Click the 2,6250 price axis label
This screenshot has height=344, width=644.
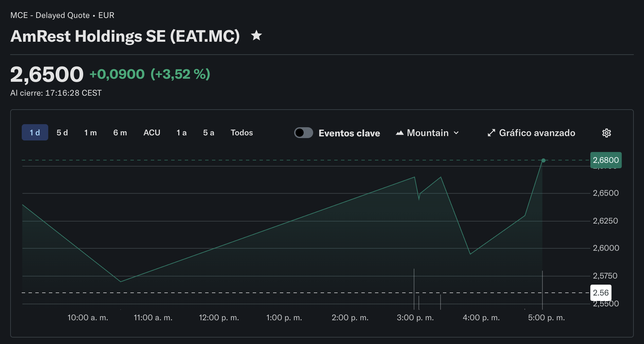click(x=606, y=221)
